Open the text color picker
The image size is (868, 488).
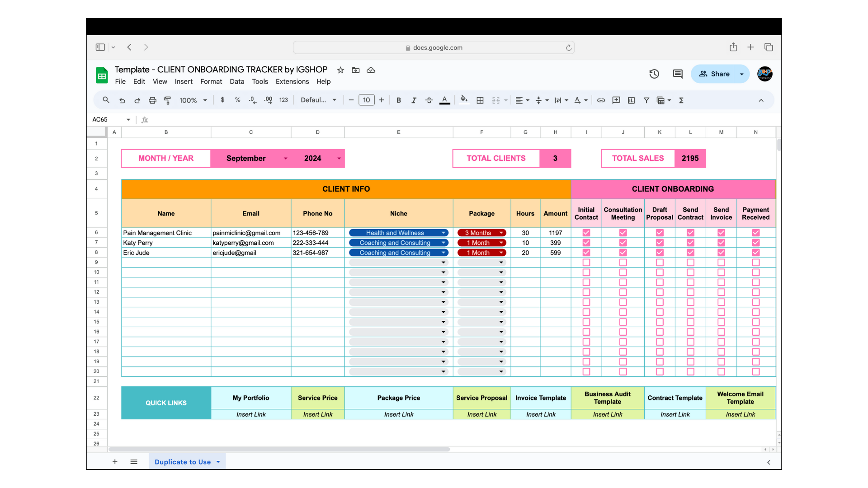444,100
